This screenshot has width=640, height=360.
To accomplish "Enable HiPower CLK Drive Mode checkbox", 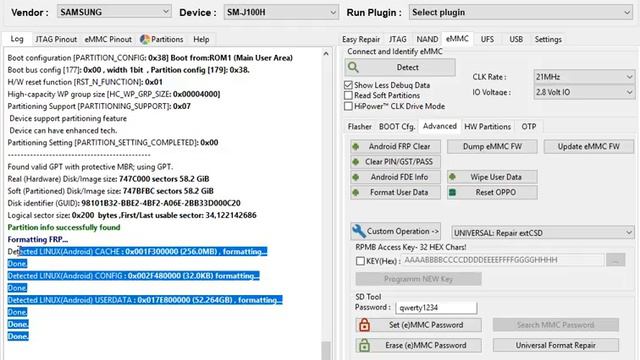I will pyautogui.click(x=348, y=106).
